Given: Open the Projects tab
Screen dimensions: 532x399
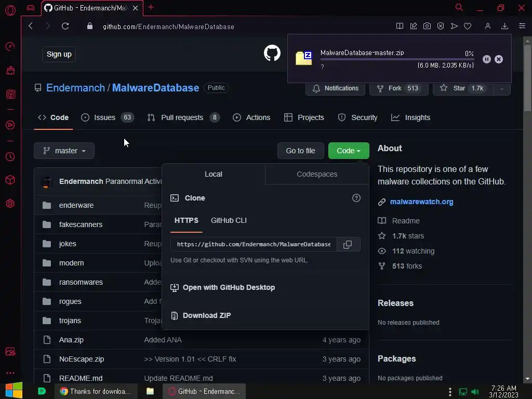Looking at the screenshot, I should (x=304, y=117).
